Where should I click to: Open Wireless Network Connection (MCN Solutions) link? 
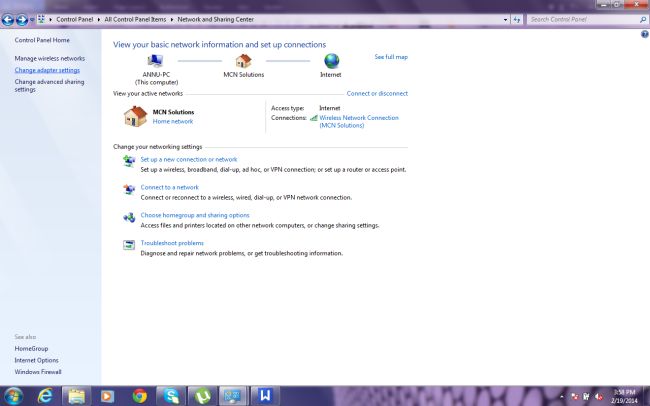coord(359,122)
